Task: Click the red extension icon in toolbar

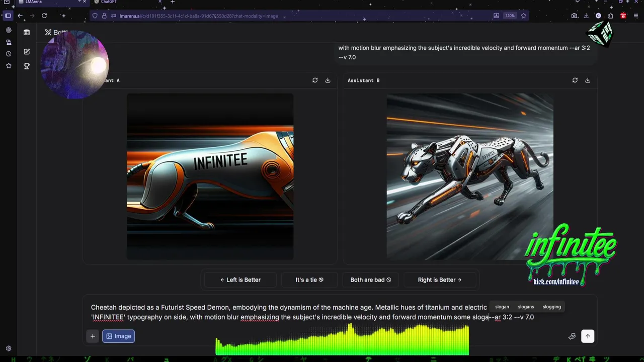Action: [x=623, y=16]
